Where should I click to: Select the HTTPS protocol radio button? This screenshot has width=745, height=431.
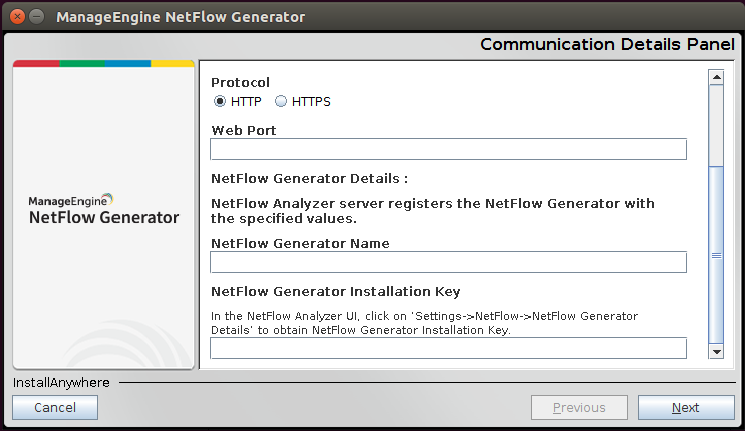[x=281, y=102]
